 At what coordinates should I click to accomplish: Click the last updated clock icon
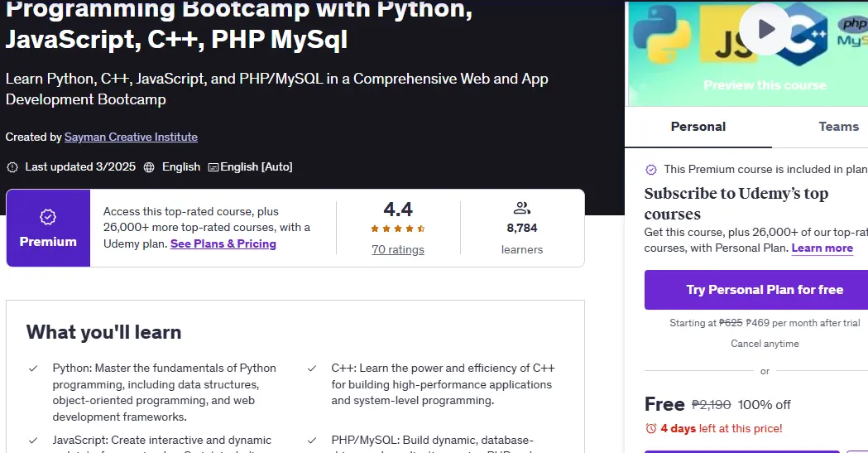coord(12,167)
